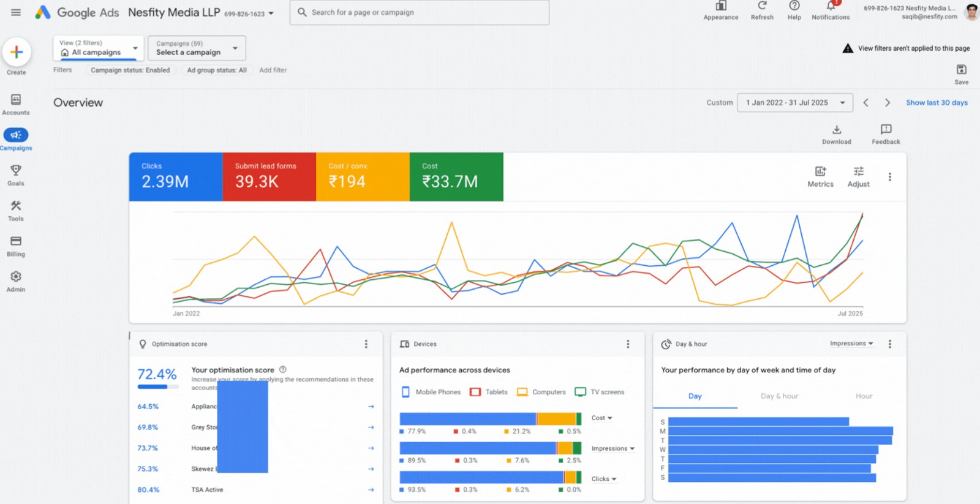Viewport: 980px width, 504px height.
Task: Click the Ad group status: All filter chip
Action: (x=217, y=70)
